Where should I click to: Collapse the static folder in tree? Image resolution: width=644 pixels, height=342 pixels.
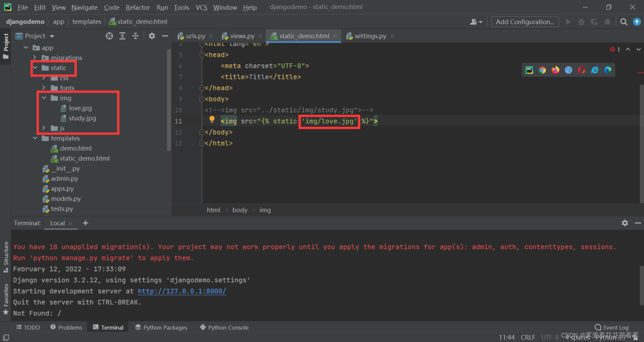[x=35, y=68]
